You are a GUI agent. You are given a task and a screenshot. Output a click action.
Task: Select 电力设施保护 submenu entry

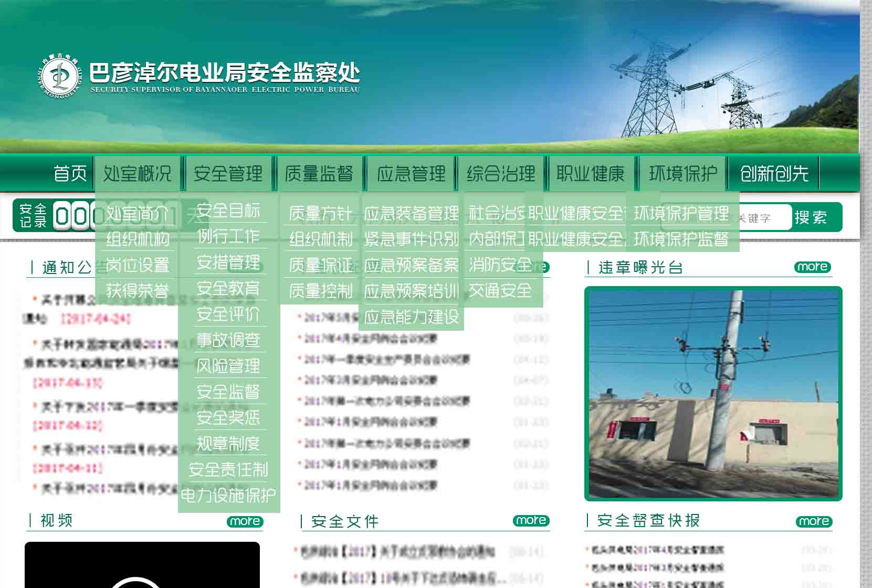(x=228, y=495)
